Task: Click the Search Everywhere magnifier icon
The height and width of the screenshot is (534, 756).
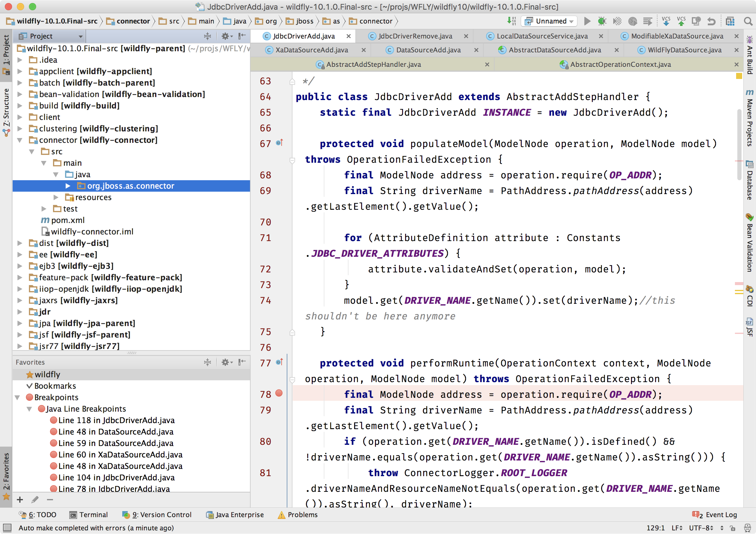Action: pyautogui.click(x=748, y=21)
